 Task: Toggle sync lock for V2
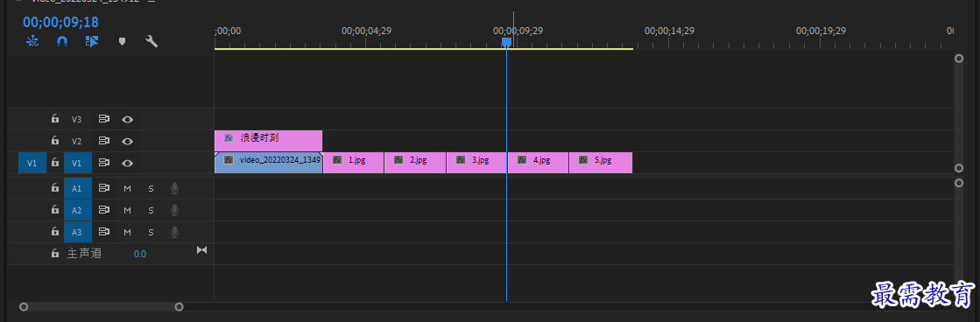coord(103,141)
